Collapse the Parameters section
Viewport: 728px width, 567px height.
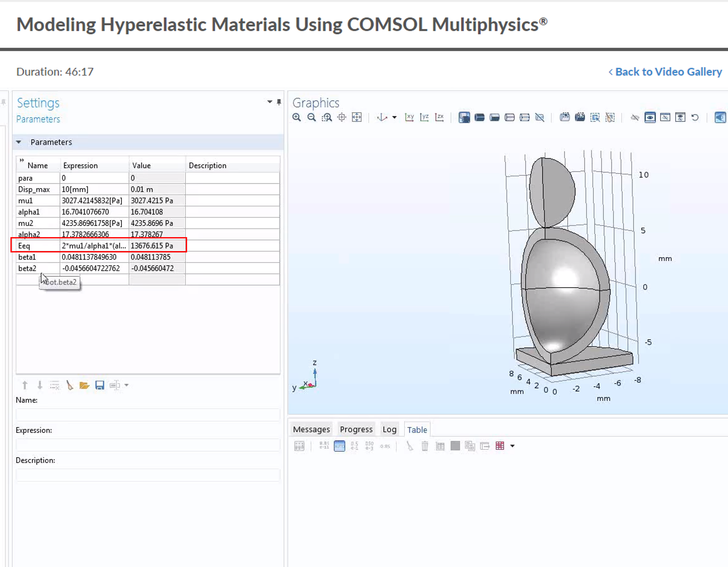(x=19, y=142)
